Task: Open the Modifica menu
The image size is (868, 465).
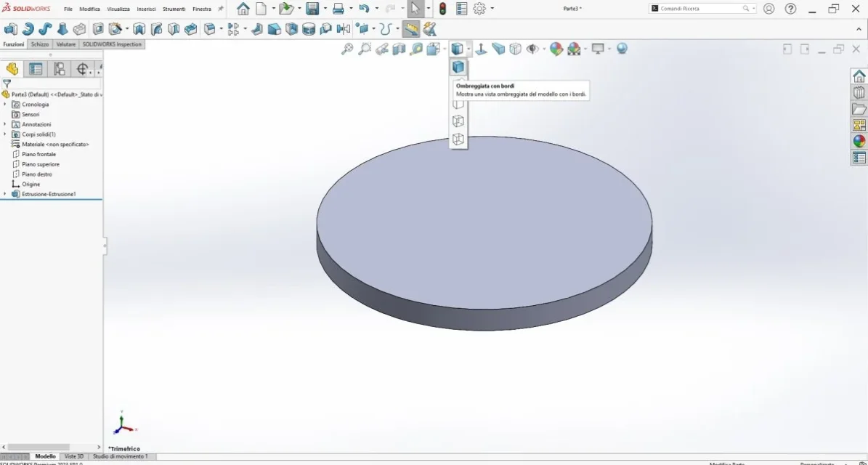Action: (x=89, y=9)
